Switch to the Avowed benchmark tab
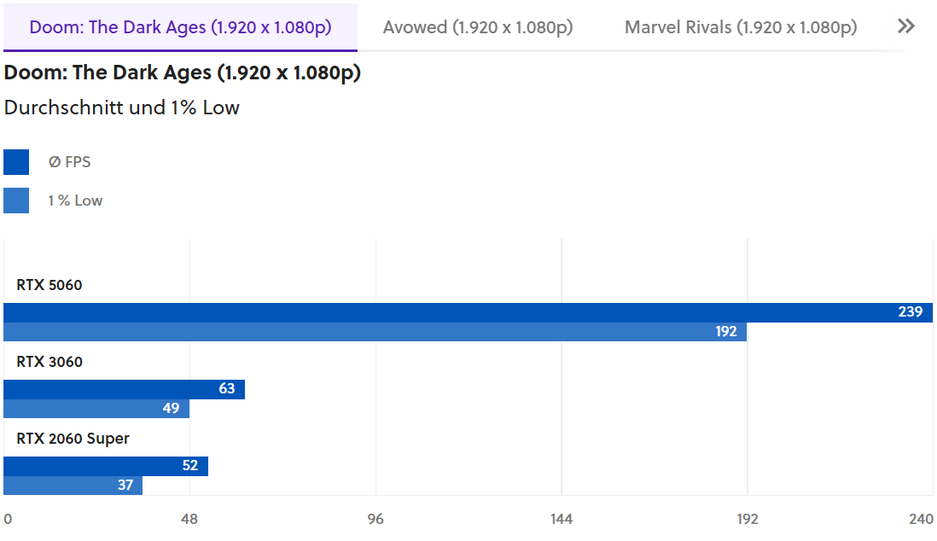The width and height of the screenshot is (937, 541). [477, 27]
